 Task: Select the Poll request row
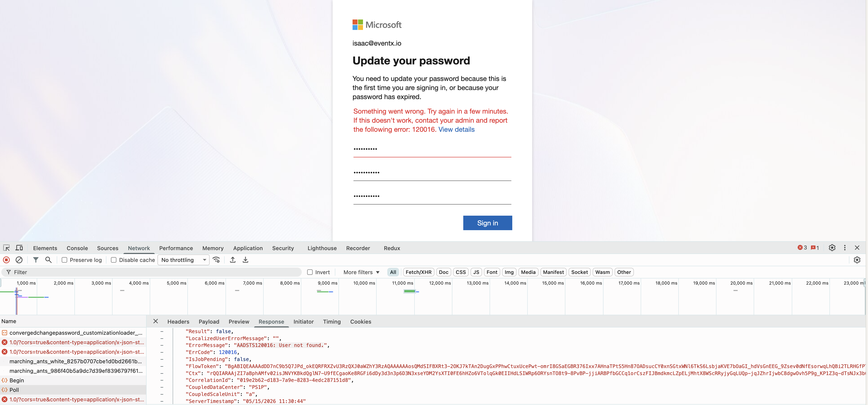pos(73,390)
